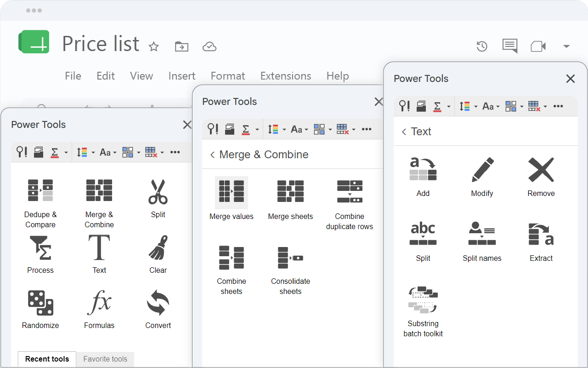The height and width of the screenshot is (368, 588).
Task: Open the Add text tool
Action: point(423,177)
